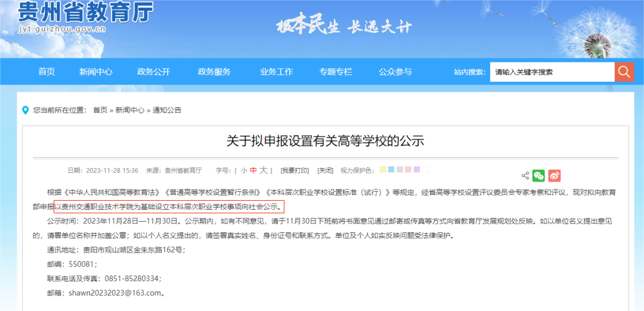644x311 pixels.
Task: Share the article via WeChat icon
Action: (538, 176)
